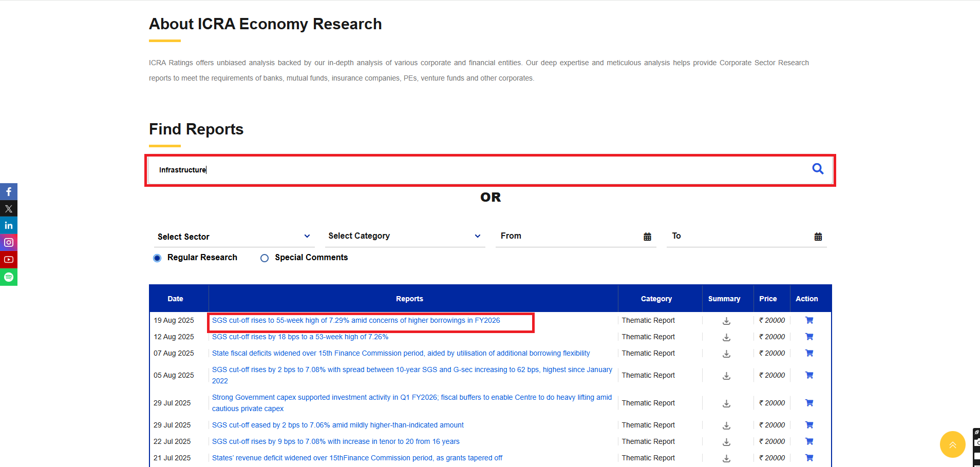980x467 pixels.
Task: Open State fiscal deficits widened report link
Action: coord(401,353)
